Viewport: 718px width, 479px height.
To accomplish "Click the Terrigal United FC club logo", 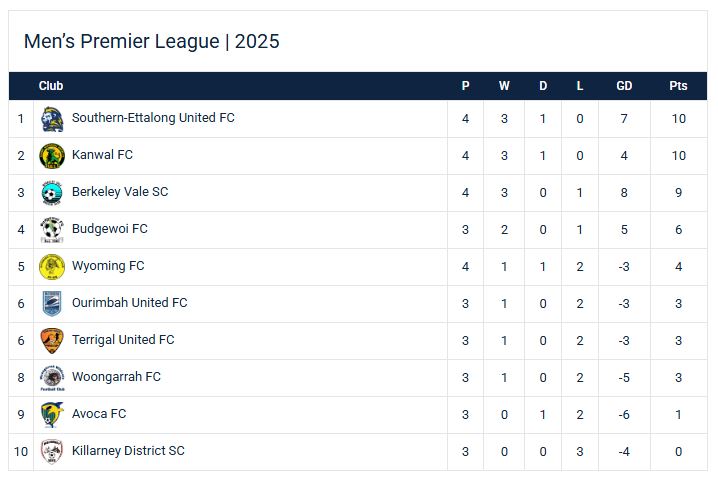I will coord(52,341).
